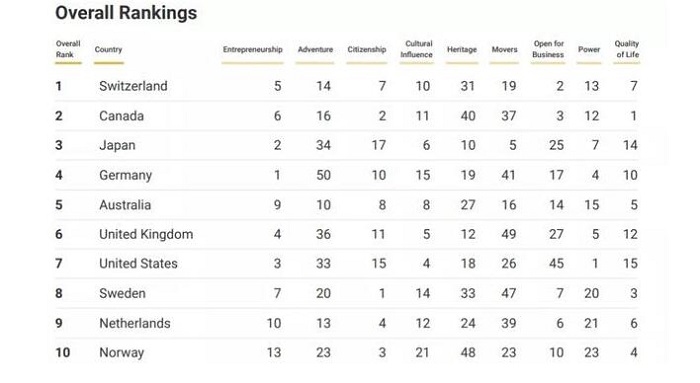Viewport: 700px width, 383px height.
Task: Click the Citizenship column header
Action: click(x=367, y=50)
